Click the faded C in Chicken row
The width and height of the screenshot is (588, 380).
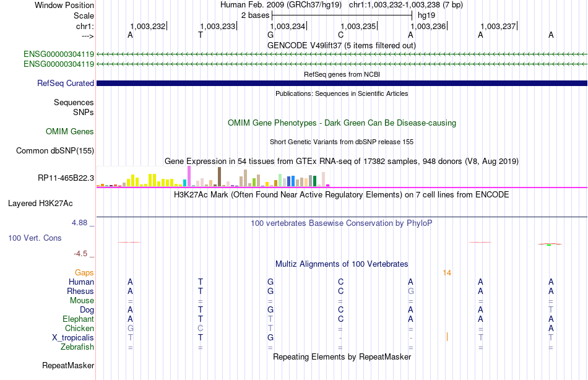pyautogui.click(x=201, y=328)
